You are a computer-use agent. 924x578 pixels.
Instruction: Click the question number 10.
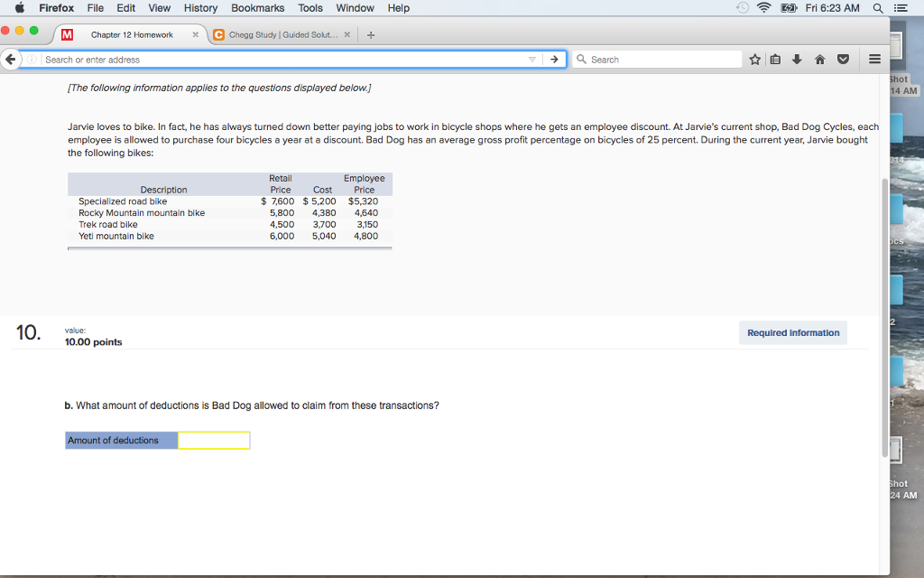point(28,332)
